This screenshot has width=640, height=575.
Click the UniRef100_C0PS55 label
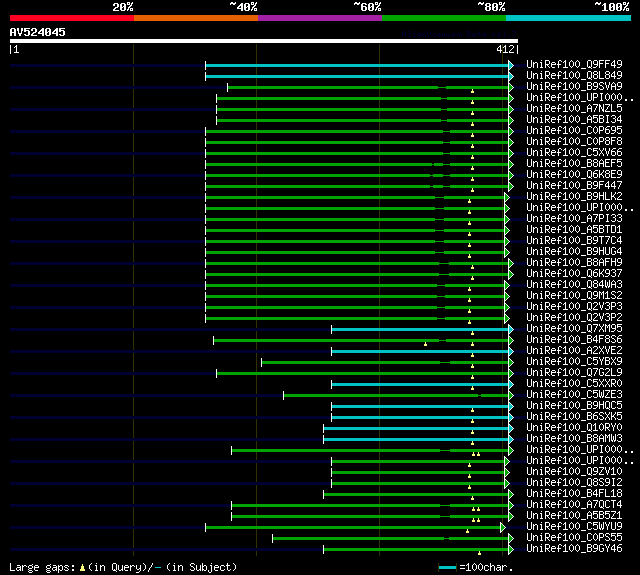pyautogui.click(x=574, y=538)
